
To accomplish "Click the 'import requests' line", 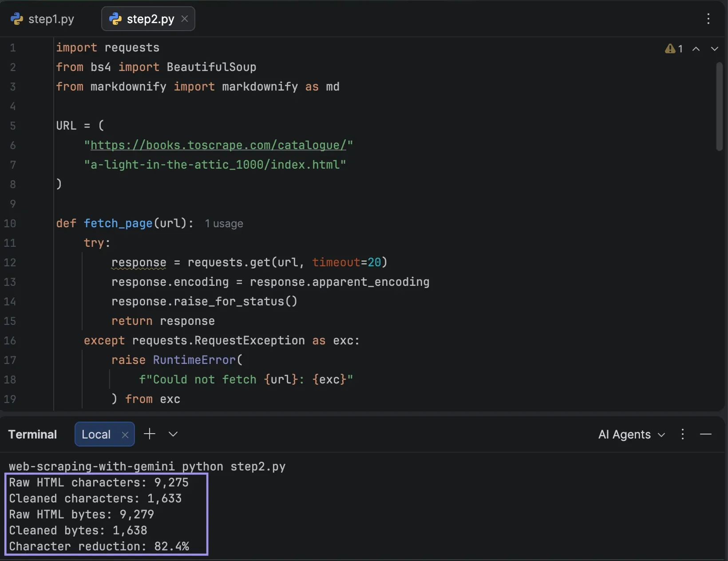I will pos(107,47).
